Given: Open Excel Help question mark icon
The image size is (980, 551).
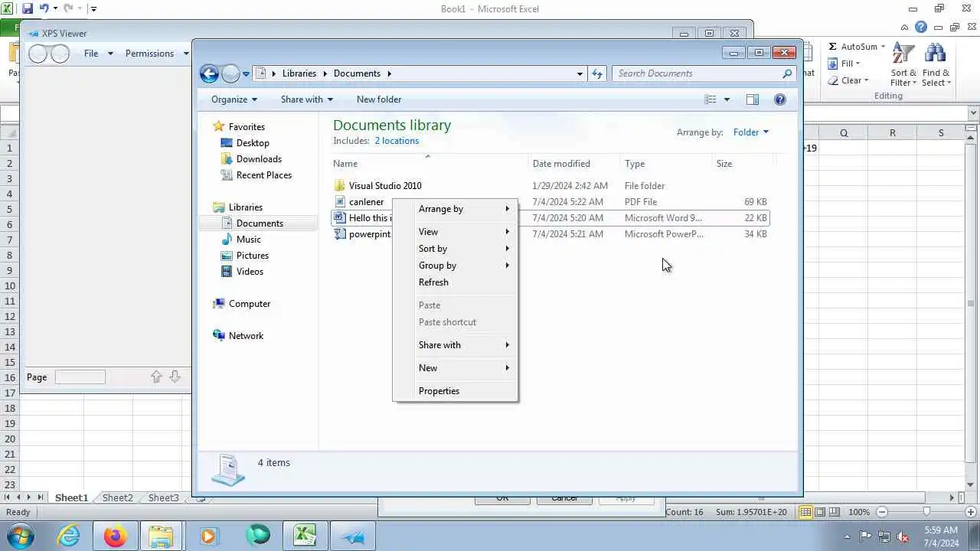Looking at the screenshot, I should point(921,27).
